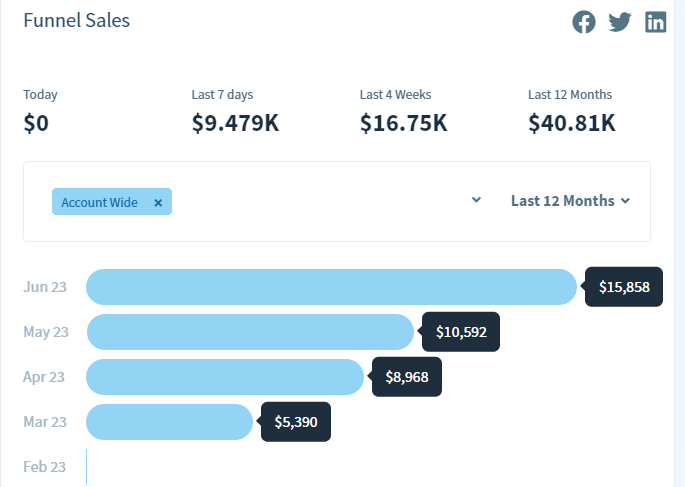
Task: Open the LinkedIn share icon
Action: [656, 22]
